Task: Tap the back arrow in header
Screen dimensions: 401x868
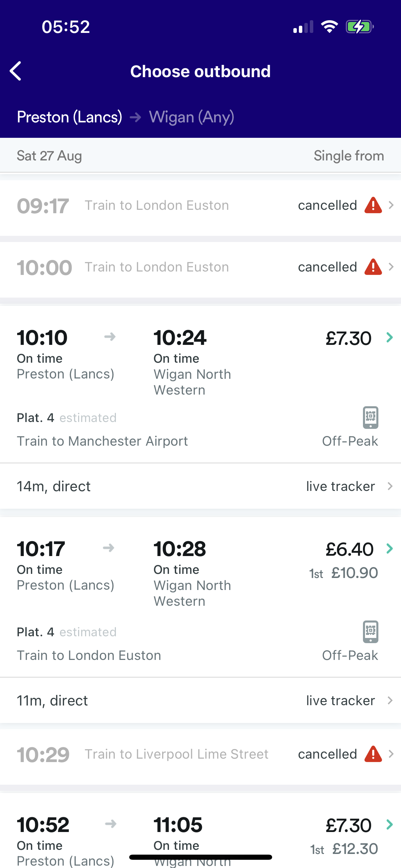Action: point(16,71)
